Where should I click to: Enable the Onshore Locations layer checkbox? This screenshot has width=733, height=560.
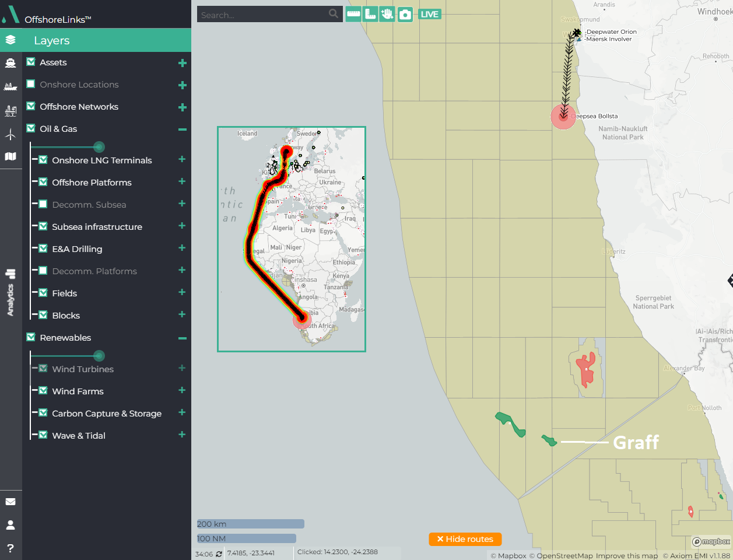point(31,85)
